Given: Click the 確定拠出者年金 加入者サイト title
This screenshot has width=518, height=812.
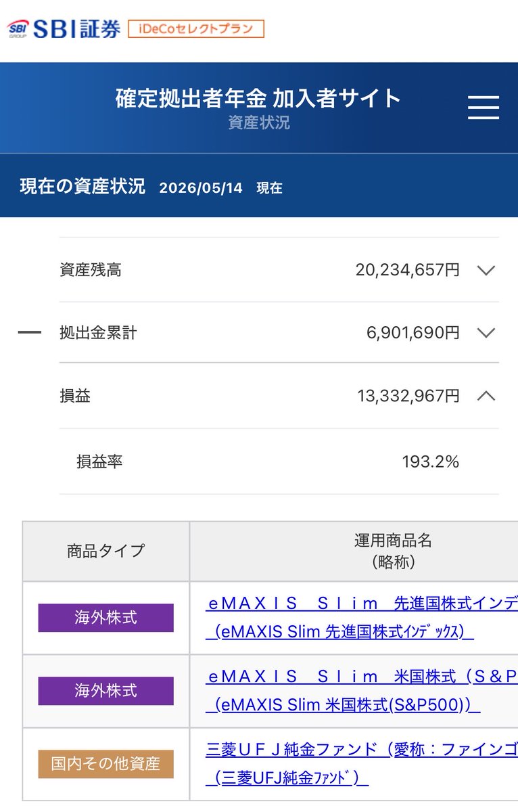Looking at the screenshot, I should [258, 99].
